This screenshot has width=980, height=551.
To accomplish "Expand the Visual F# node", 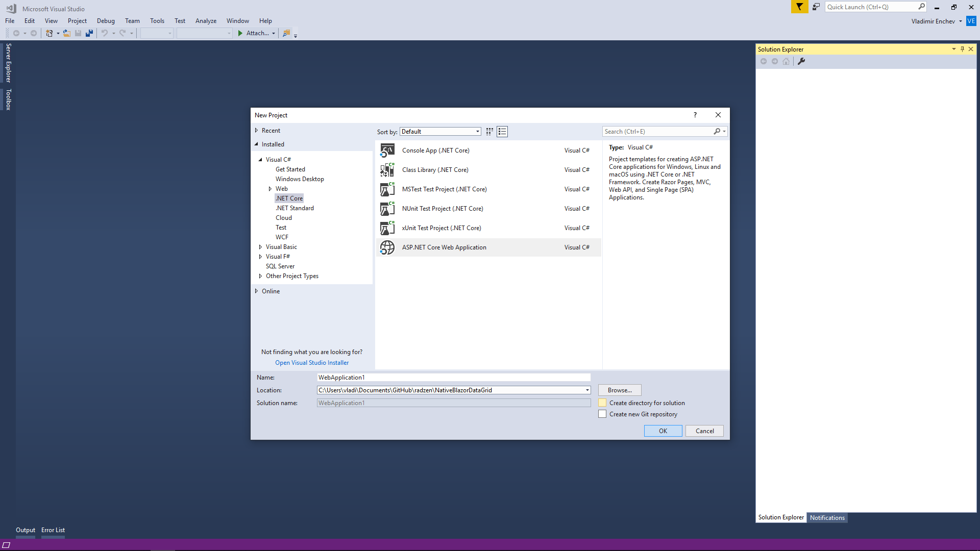I will [260, 257].
